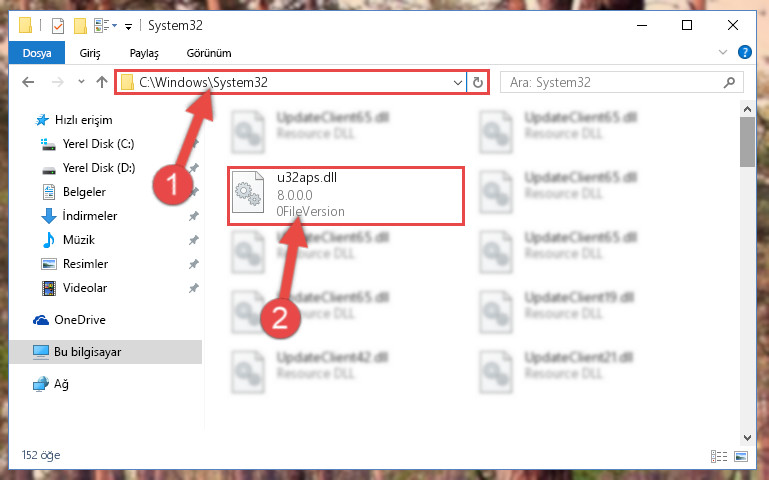This screenshot has height=480, width=769.
Task: Unpin Müzik from quick access
Action: [x=194, y=240]
